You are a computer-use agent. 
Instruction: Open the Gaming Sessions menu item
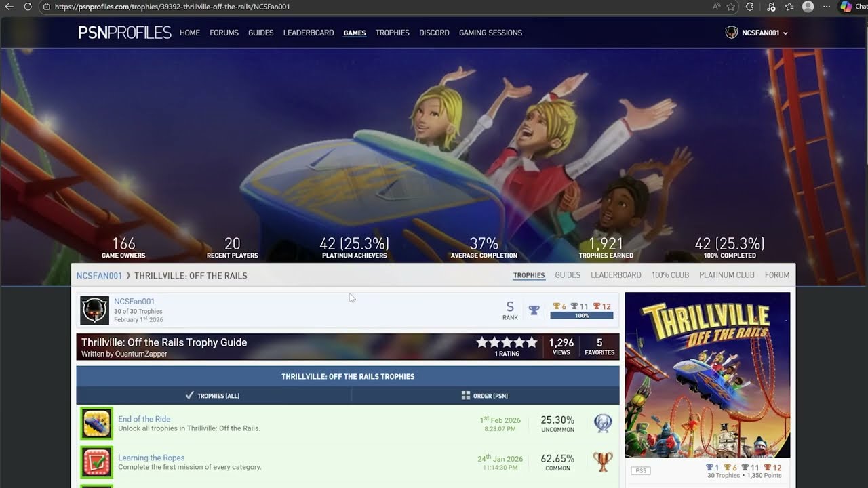[x=490, y=33]
